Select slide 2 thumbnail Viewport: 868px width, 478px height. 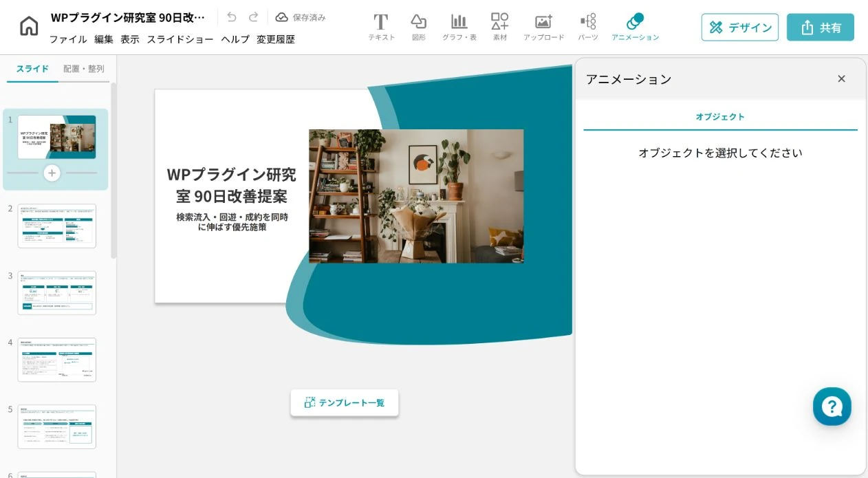[x=56, y=226]
